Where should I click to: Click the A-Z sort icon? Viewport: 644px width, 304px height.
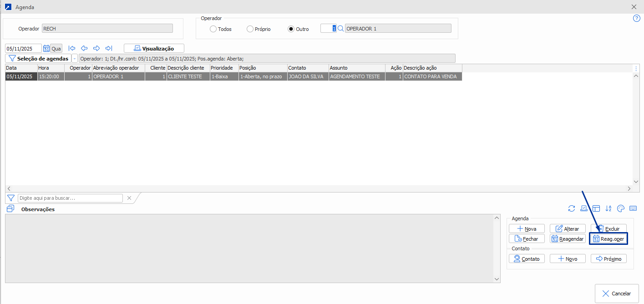coord(609,208)
